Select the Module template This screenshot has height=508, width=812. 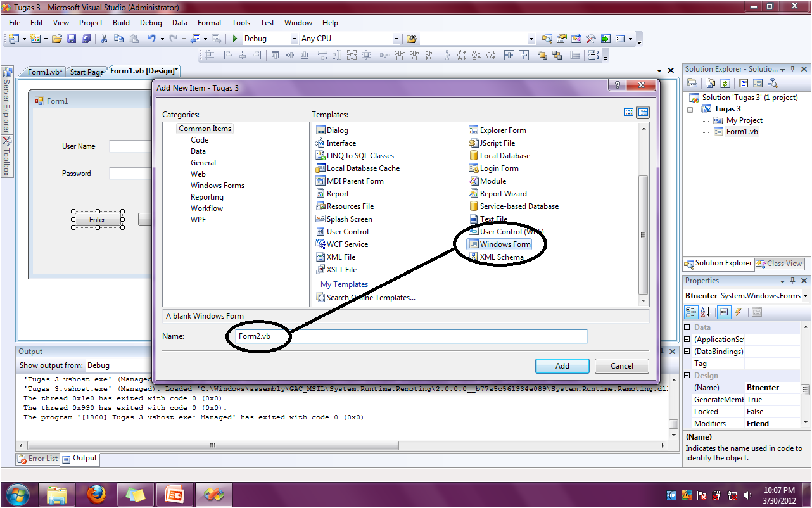click(487, 181)
